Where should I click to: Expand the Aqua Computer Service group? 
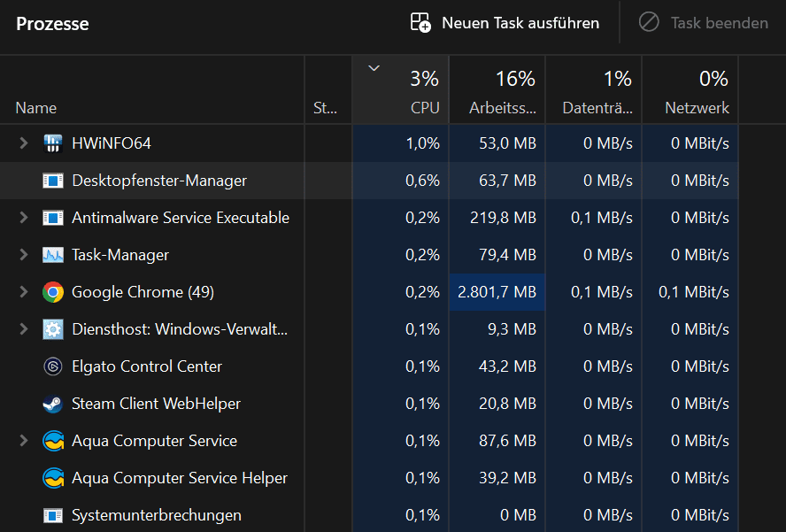tap(24, 441)
